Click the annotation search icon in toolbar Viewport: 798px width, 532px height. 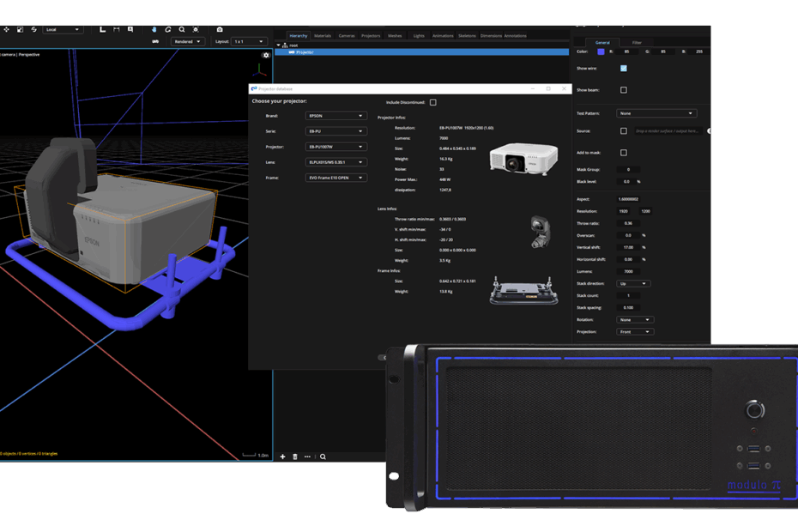pos(130,29)
